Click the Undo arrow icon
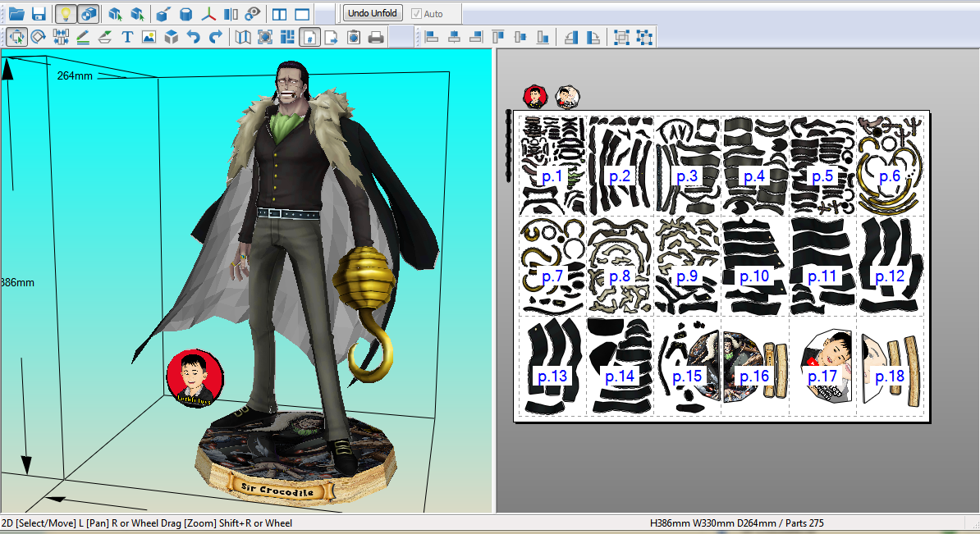This screenshot has width=980, height=534. click(x=193, y=38)
